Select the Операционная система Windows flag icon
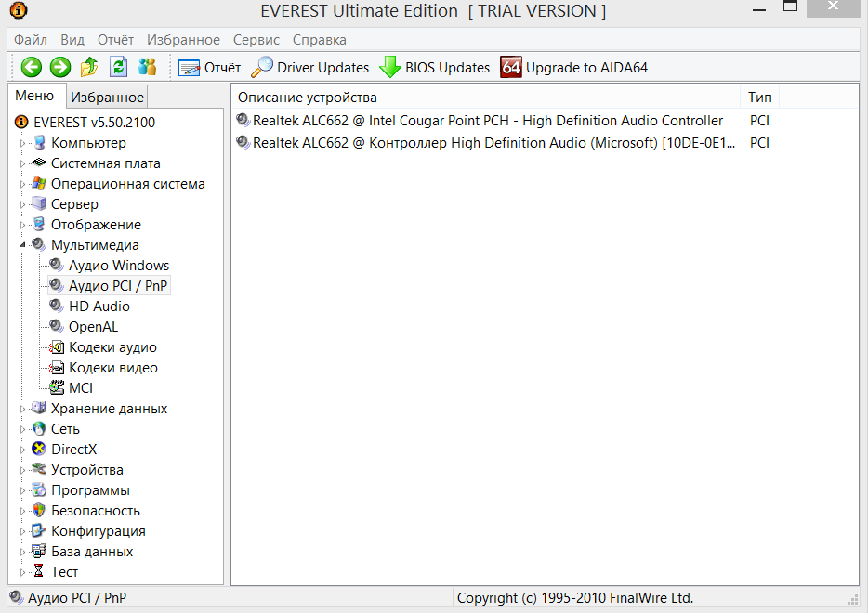Image resolution: width=868 pixels, height=613 pixels. coord(39,183)
